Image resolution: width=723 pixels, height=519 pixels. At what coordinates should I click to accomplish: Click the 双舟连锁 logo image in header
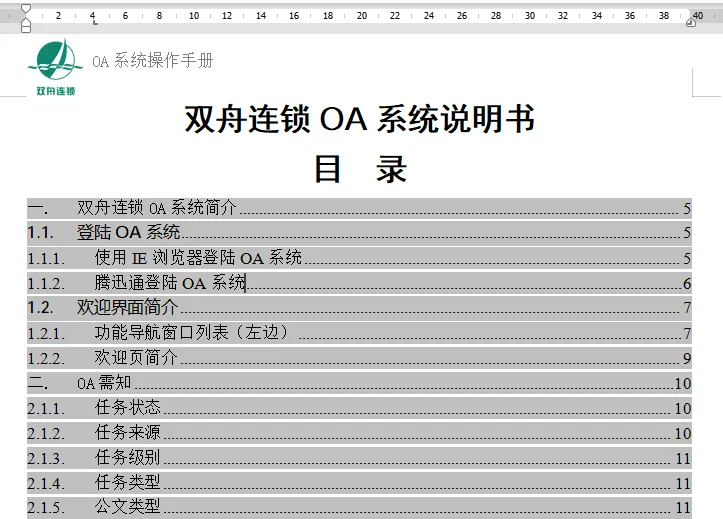click(56, 67)
